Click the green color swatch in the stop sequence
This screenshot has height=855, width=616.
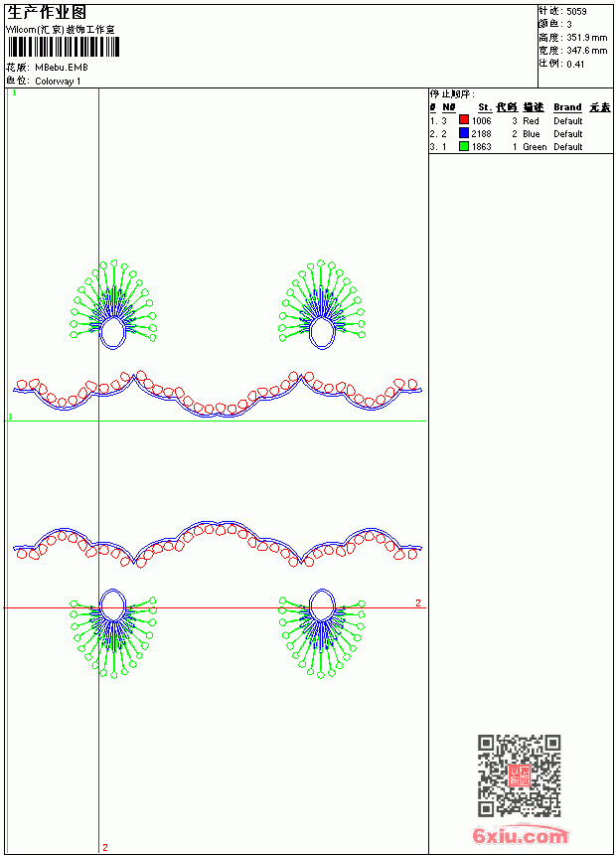464,146
